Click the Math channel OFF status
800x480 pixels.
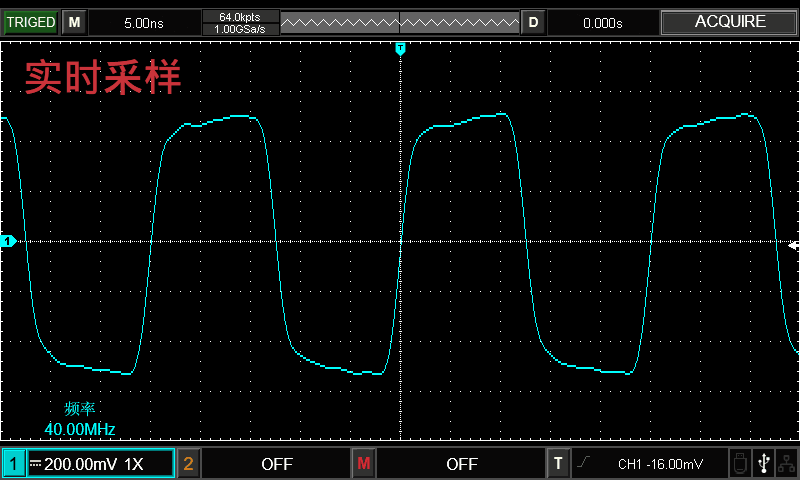coord(461,464)
